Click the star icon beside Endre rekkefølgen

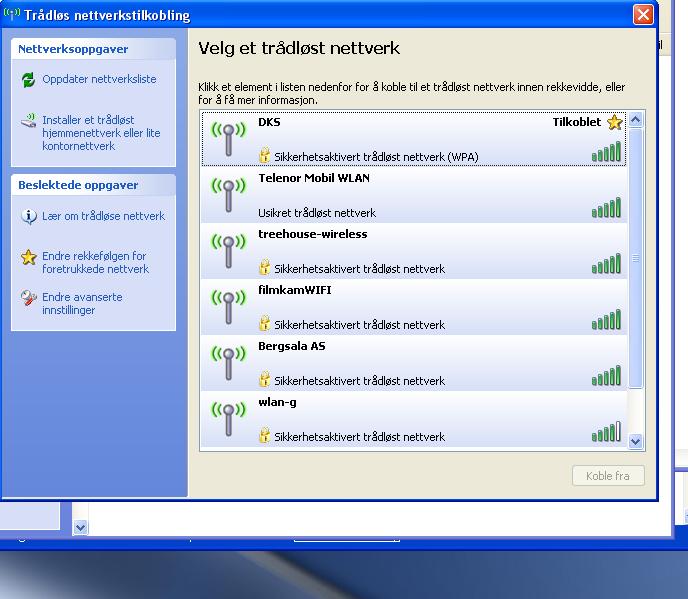(x=29, y=257)
